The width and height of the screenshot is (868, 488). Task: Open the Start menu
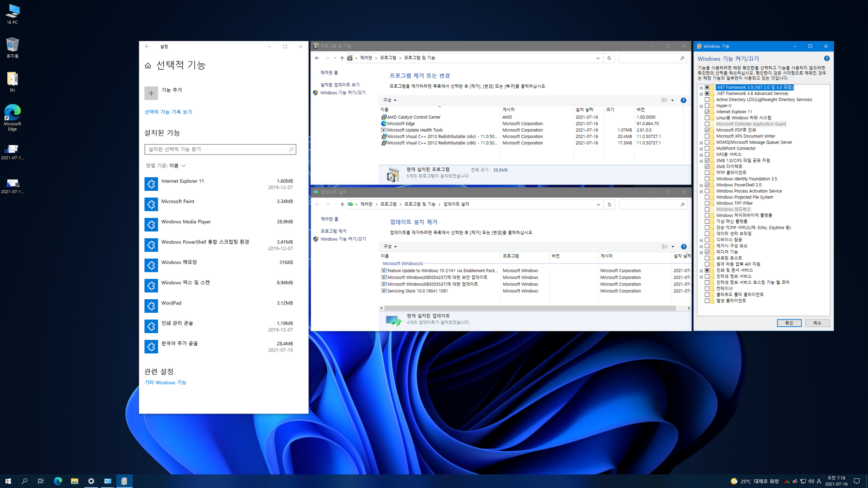tap(8, 481)
